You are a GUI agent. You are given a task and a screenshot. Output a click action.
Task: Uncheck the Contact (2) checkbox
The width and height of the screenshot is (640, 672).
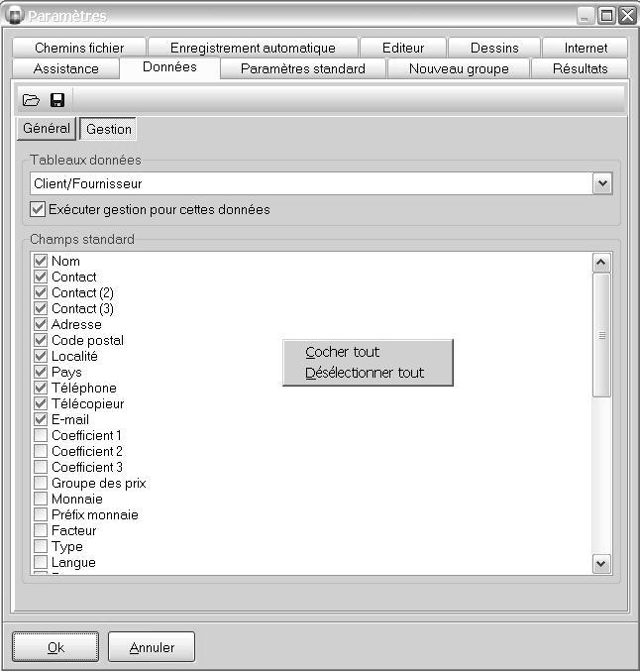pyautogui.click(x=41, y=292)
